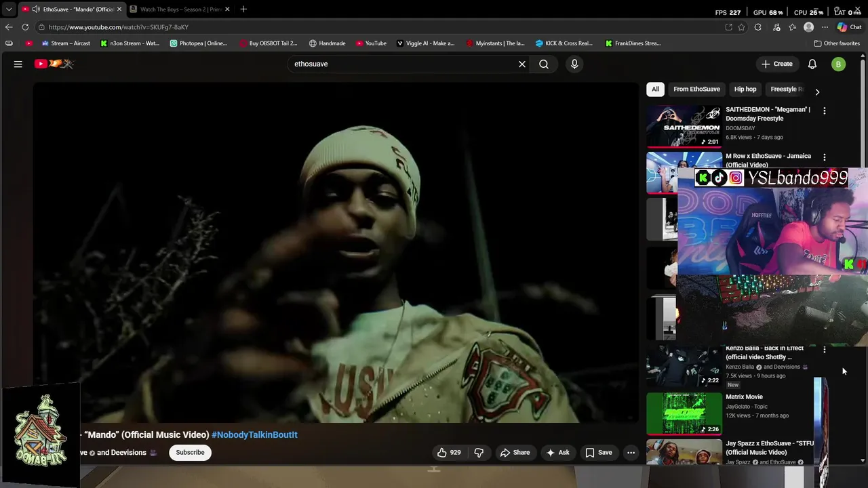The height and width of the screenshot is (488, 868).
Task: Share the Mando video
Action: [x=515, y=453]
